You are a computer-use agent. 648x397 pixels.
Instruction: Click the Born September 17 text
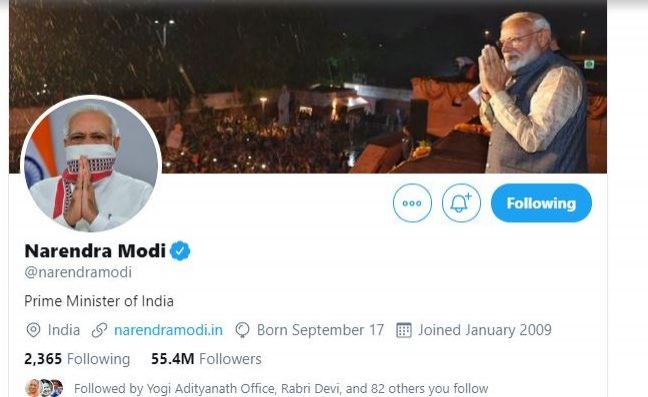click(x=320, y=330)
